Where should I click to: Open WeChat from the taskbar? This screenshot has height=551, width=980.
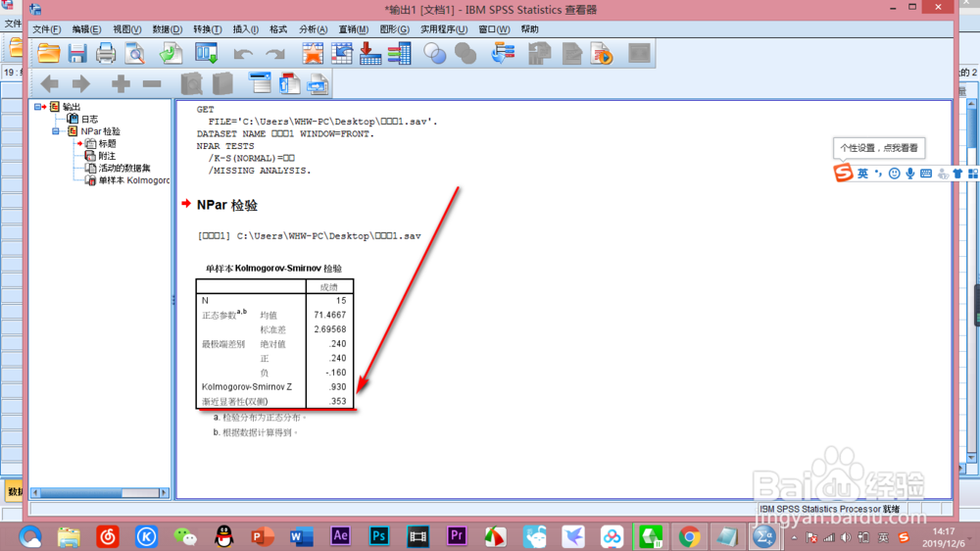(185, 536)
